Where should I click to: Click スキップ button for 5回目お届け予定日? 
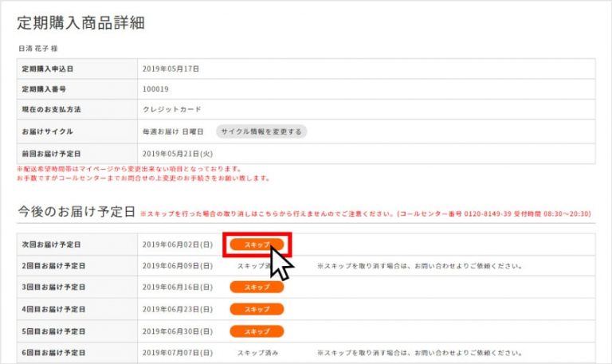(257, 331)
